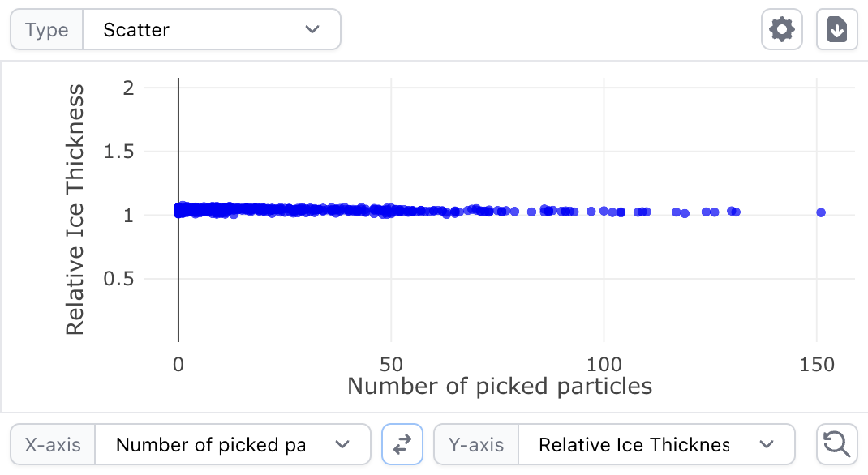Click the 50 tick label on x-axis
The image size is (868, 475).
coord(391,365)
